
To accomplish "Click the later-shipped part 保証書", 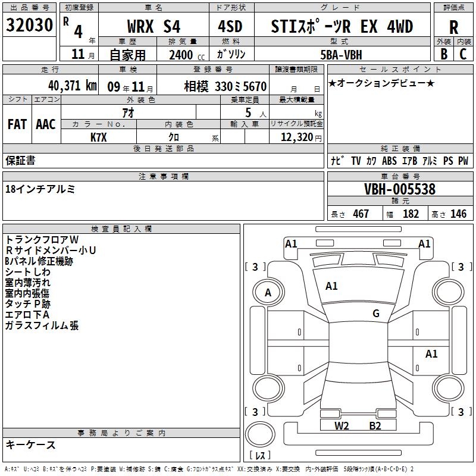I will point(20,161).
